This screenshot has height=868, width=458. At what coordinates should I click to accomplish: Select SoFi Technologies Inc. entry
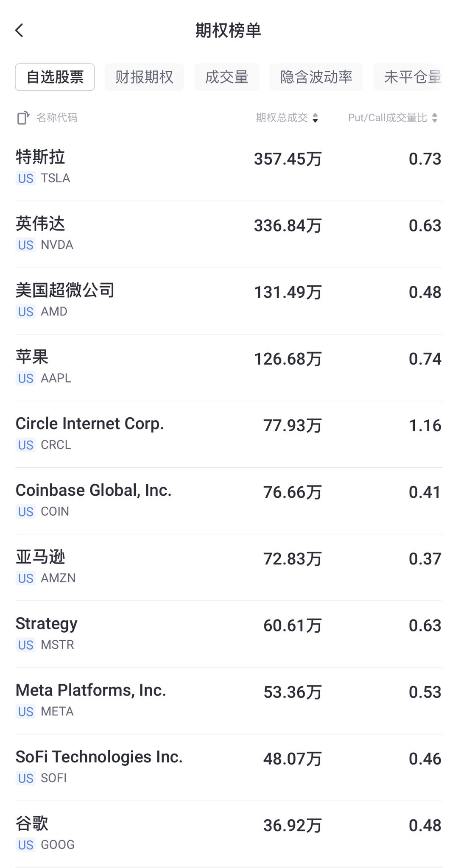click(229, 766)
